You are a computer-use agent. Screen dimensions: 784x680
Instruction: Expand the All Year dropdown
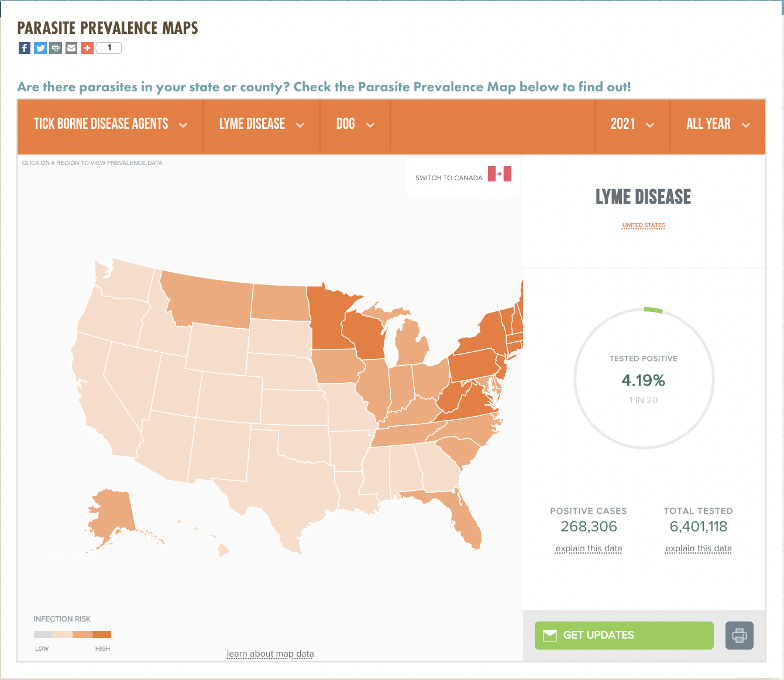(x=717, y=124)
